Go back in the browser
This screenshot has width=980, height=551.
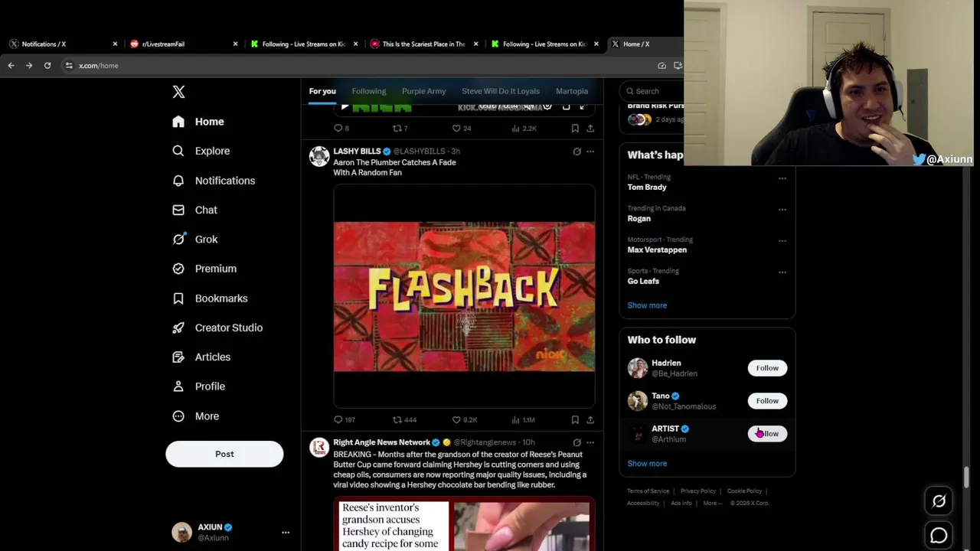pyautogui.click(x=11, y=66)
